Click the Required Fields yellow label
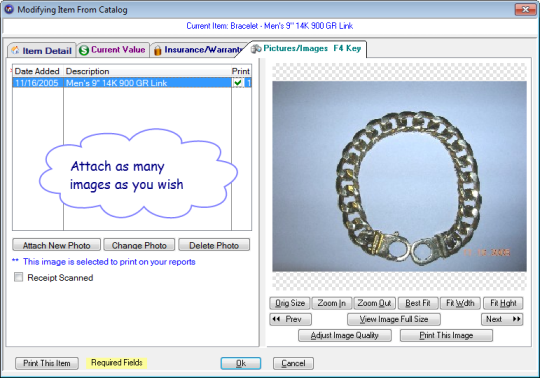The height and width of the screenshot is (378, 540). [116, 363]
